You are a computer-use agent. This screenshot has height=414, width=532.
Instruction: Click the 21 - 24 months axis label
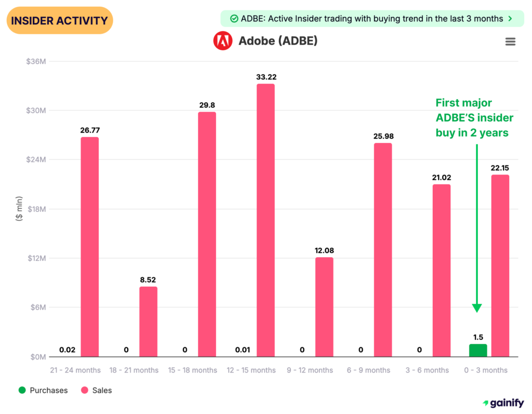pos(75,370)
